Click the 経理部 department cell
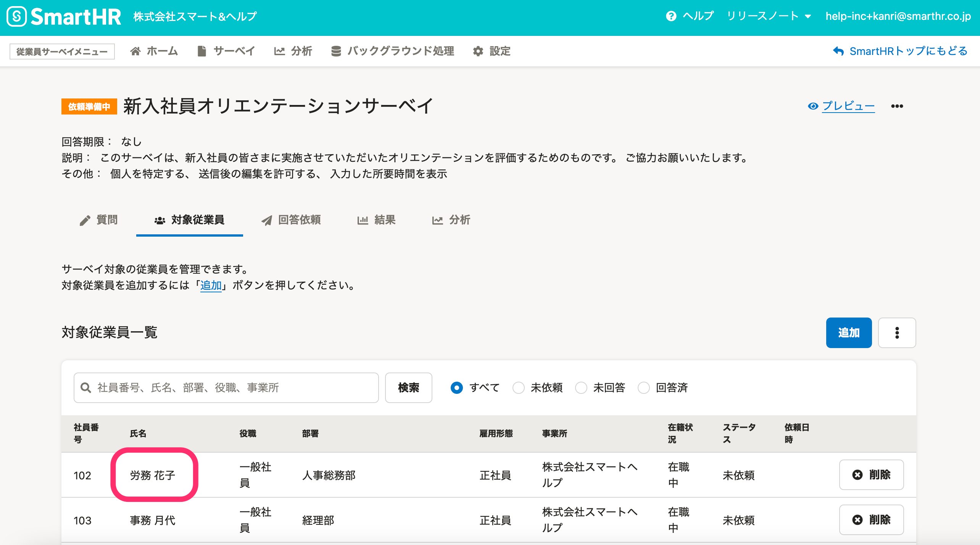 point(318,520)
